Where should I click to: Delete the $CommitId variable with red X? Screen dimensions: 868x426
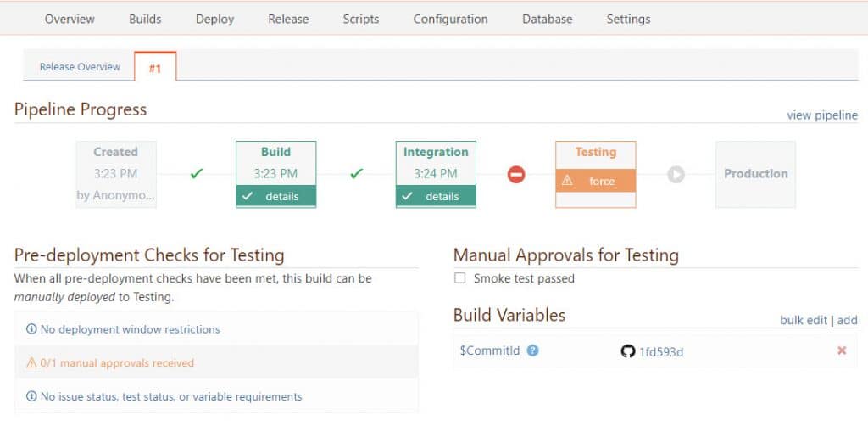[842, 350]
